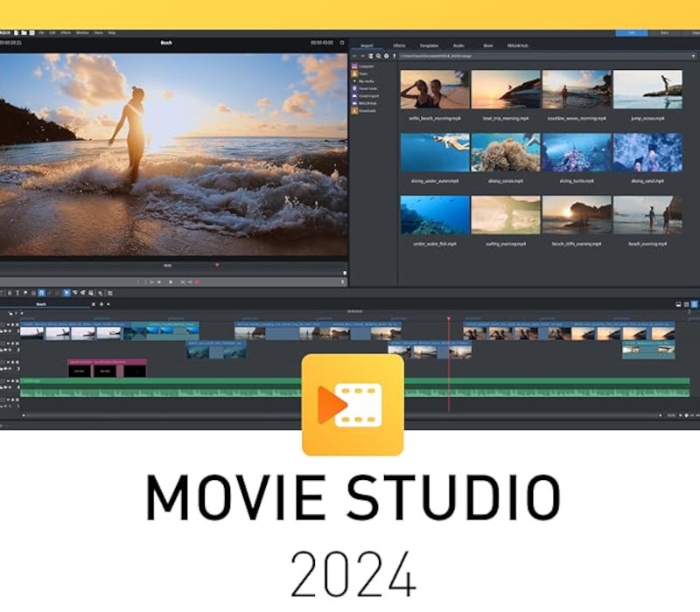The height and width of the screenshot is (612, 700).
Task: Click the settings gear icon in media browser
Action: pos(386,55)
